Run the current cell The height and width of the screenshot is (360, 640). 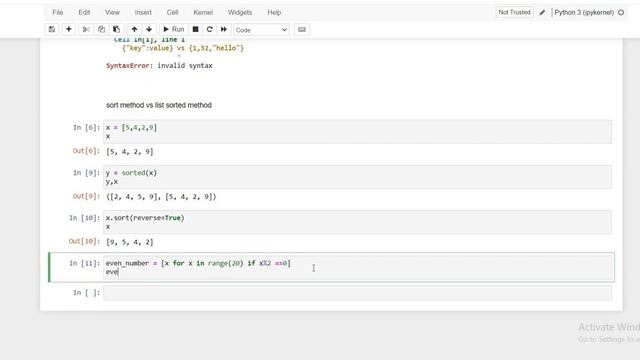174,29
